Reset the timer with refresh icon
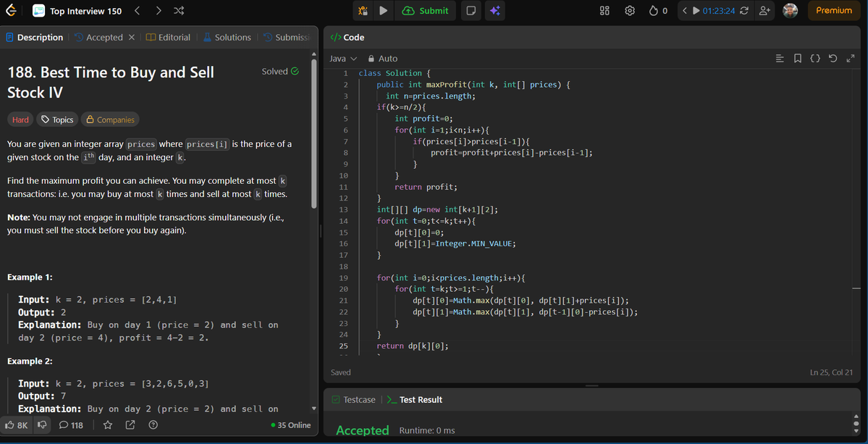This screenshot has height=444, width=868. click(x=744, y=11)
